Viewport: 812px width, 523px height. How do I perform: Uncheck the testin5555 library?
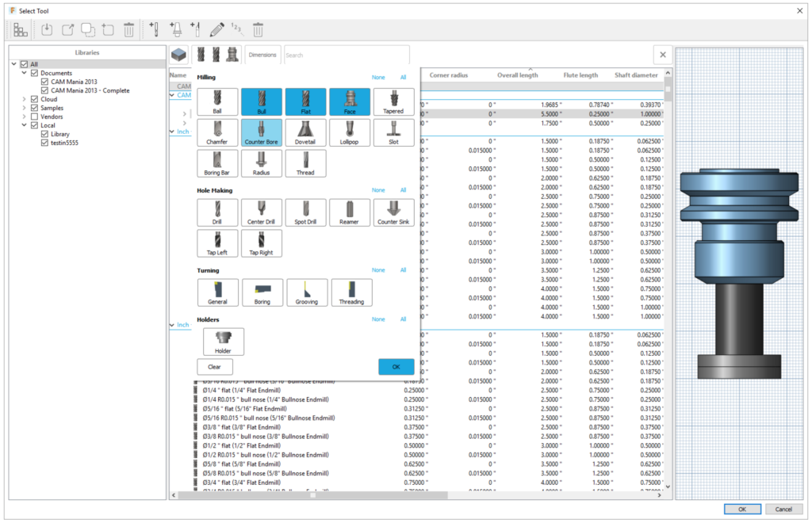(44, 143)
